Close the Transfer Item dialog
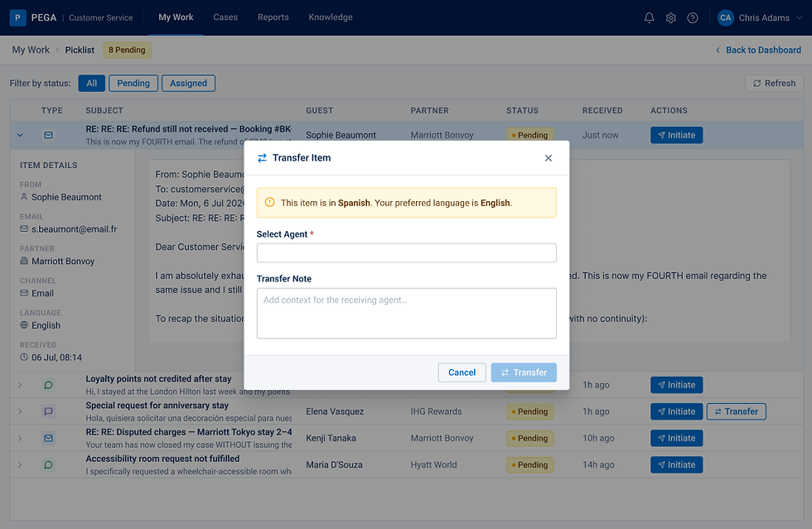This screenshot has height=529, width=812. (549, 158)
